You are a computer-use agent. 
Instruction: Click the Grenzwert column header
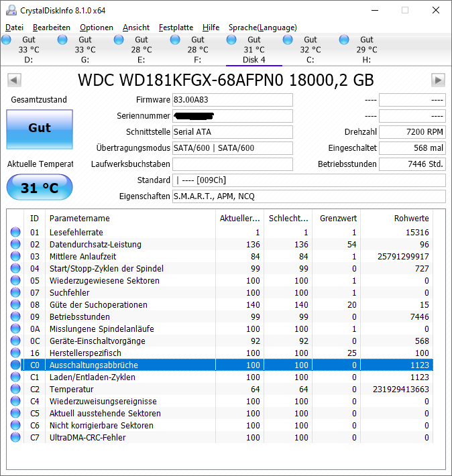pos(336,219)
